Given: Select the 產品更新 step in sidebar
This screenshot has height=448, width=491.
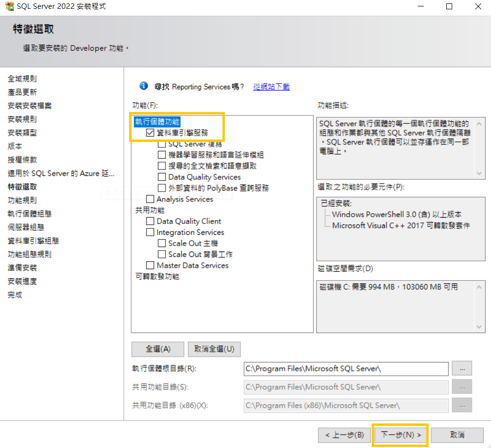Looking at the screenshot, I should pos(22,92).
